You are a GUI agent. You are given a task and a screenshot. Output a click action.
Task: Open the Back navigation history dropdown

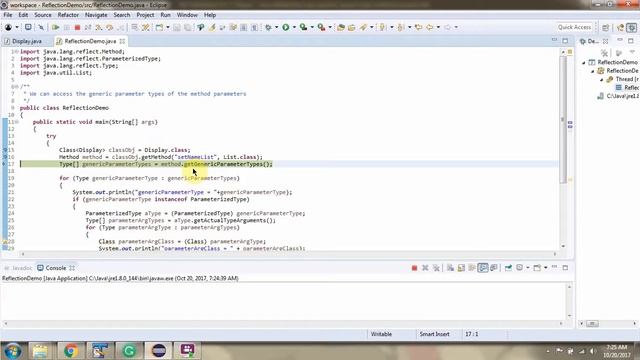pyautogui.click(x=438, y=27)
